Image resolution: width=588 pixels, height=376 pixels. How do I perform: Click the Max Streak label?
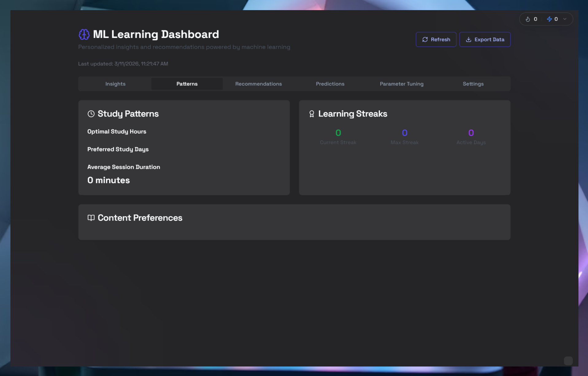[405, 142]
